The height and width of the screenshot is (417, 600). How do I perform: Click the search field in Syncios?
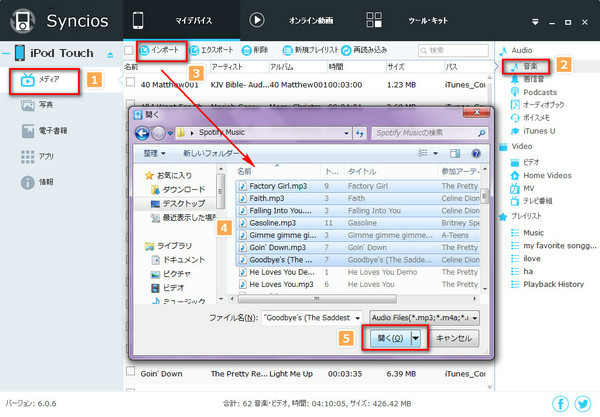tap(453, 50)
